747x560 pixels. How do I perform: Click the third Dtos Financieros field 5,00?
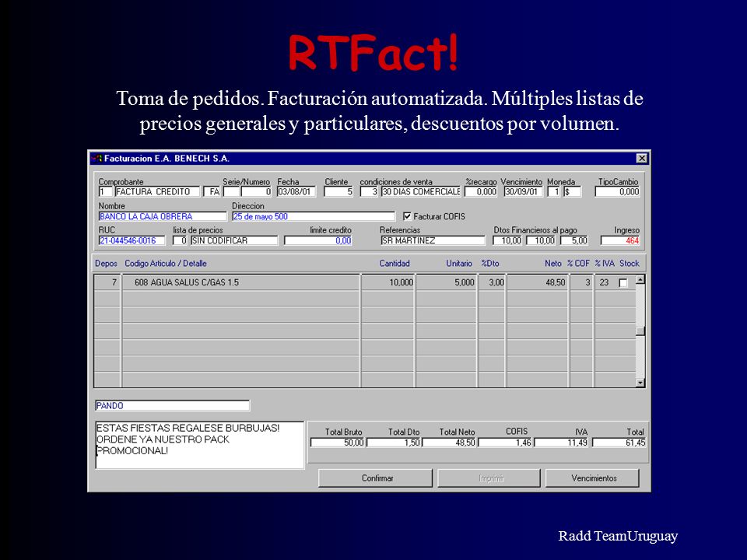(574, 240)
